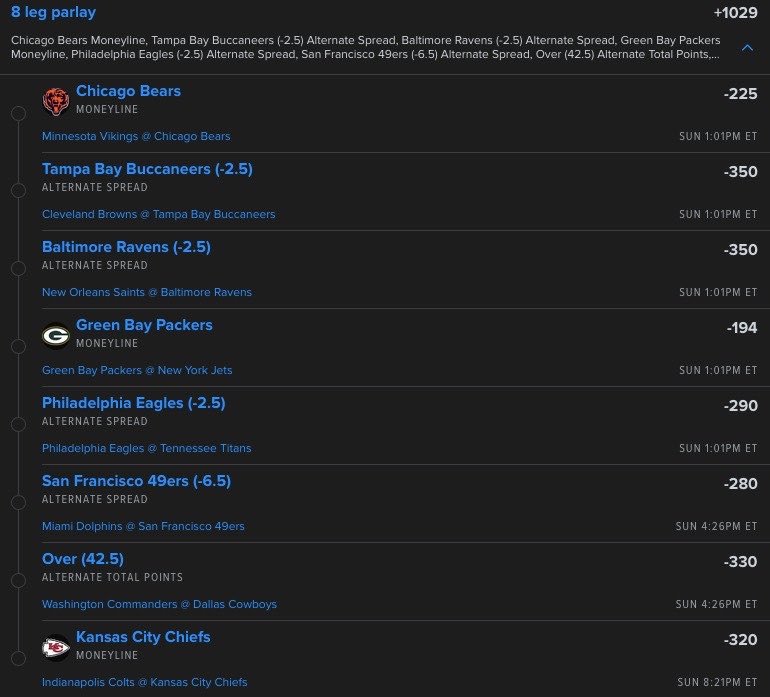This screenshot has width=770, height=697.
Task: Click the Kansas City Chiefs logo
Action: pos(55,647)
